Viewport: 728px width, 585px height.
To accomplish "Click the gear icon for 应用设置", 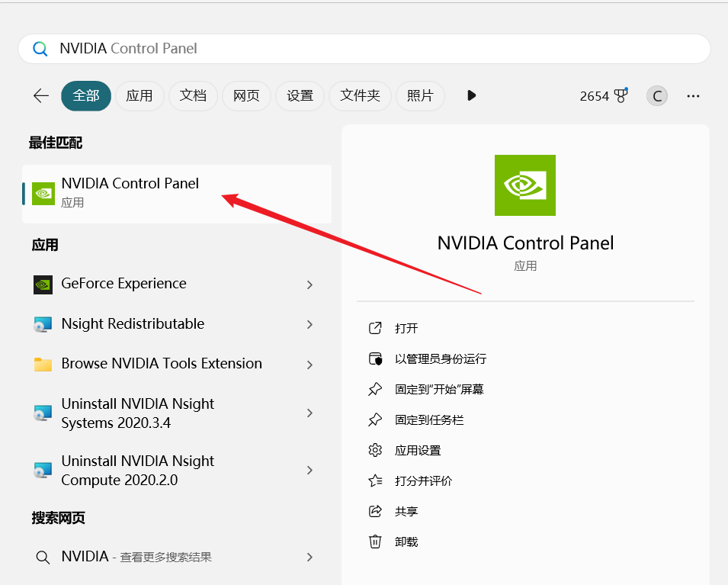I will 375,450.
